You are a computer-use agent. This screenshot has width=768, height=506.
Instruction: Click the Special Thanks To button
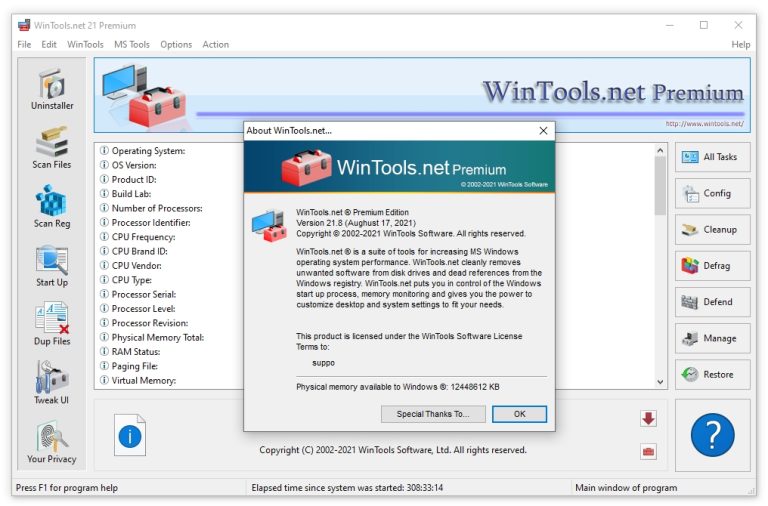432,414
